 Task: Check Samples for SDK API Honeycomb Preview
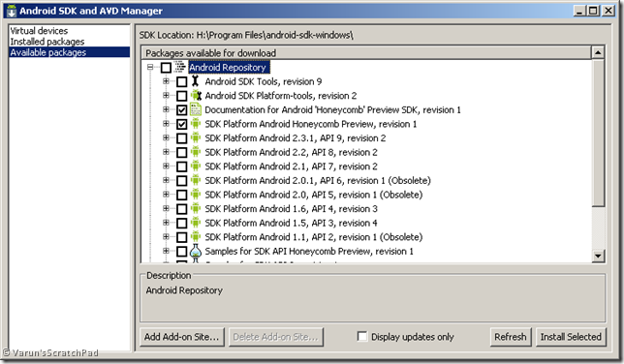point(181,252)
